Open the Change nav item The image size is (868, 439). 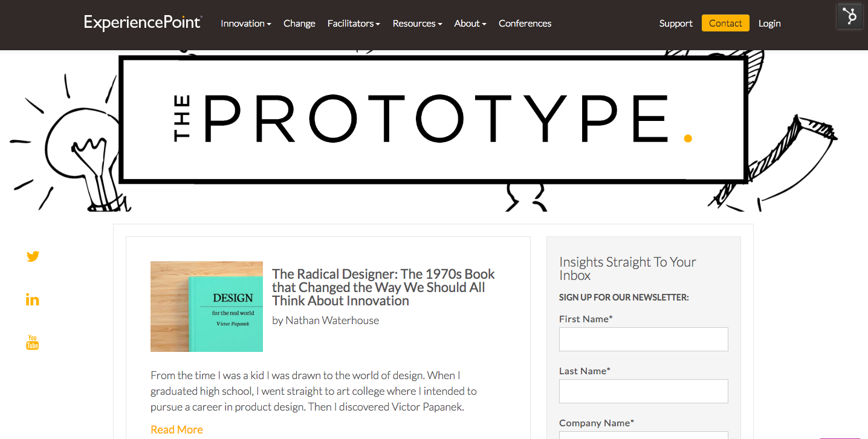(299, 24)
